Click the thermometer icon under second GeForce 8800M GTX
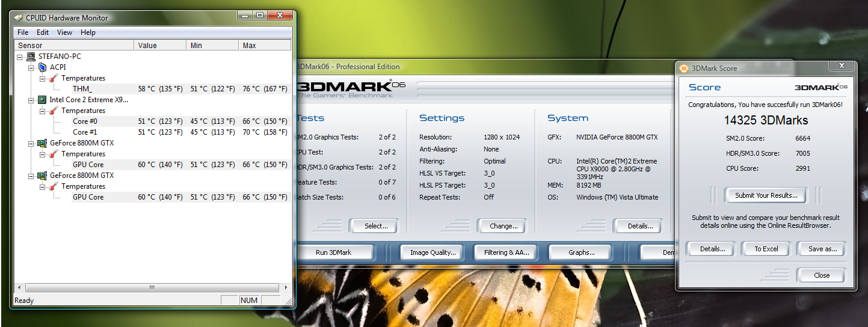The image size is (868, 327). (54, 186)
